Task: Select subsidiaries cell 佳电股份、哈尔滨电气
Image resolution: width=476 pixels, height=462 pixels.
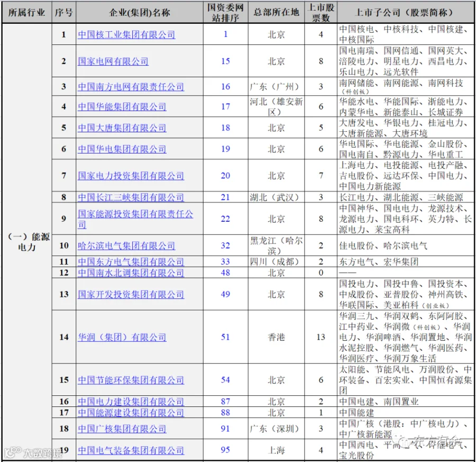Action: pyautogui.click(x=406, y=246)
